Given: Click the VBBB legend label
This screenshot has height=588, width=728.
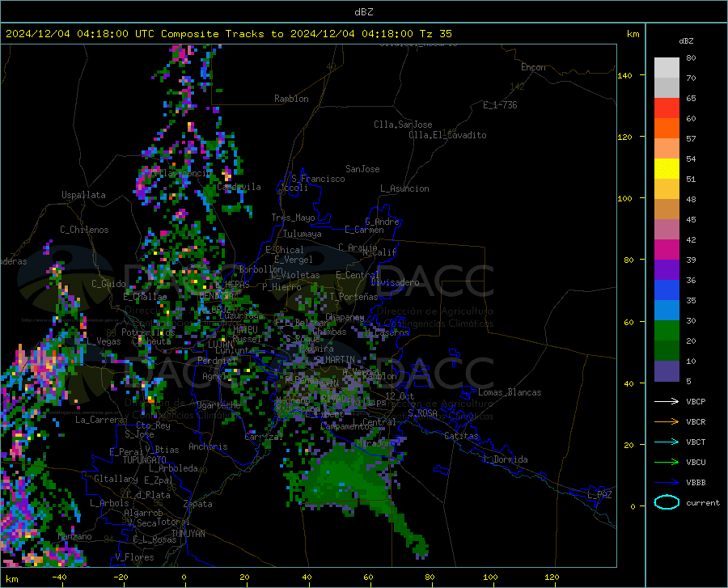Looking at the screenshot, I should 696,483.
